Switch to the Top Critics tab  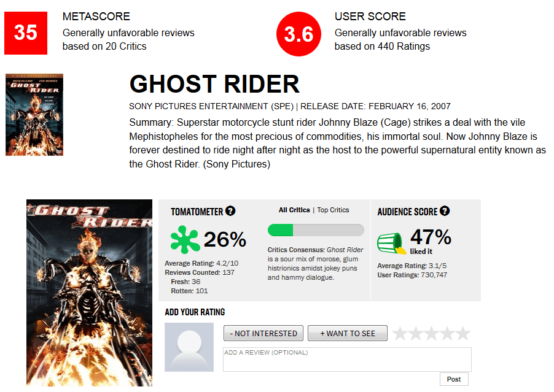333,210
